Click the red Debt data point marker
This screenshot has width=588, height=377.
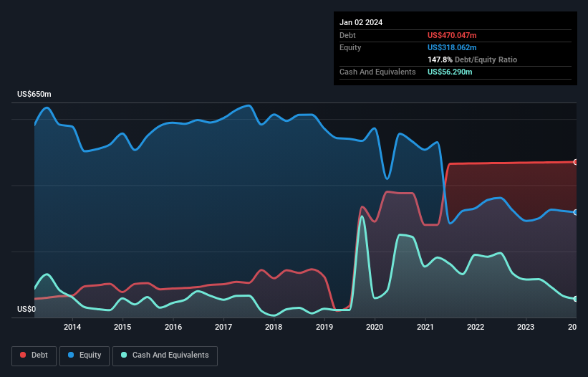click(x=576, y=162)
